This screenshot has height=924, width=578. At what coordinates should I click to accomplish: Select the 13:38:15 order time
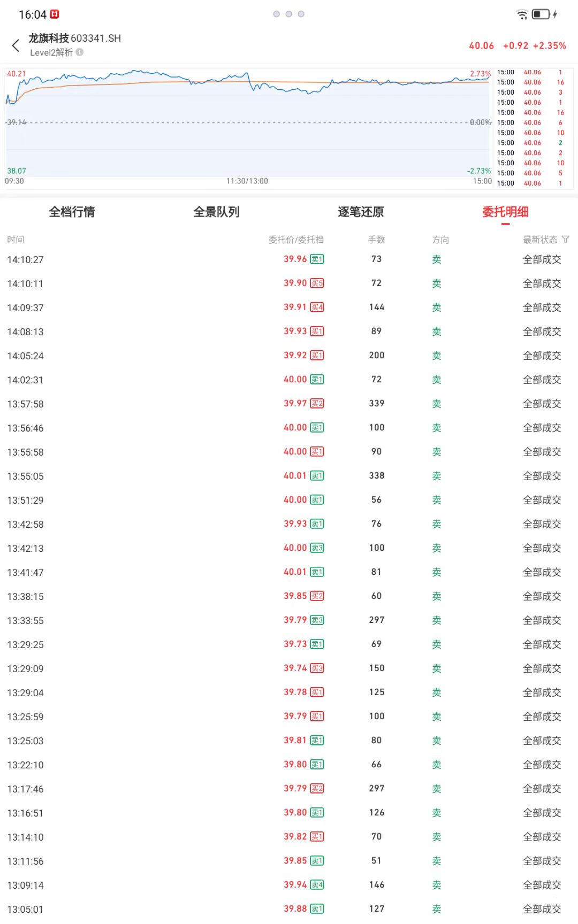[25, 597]
